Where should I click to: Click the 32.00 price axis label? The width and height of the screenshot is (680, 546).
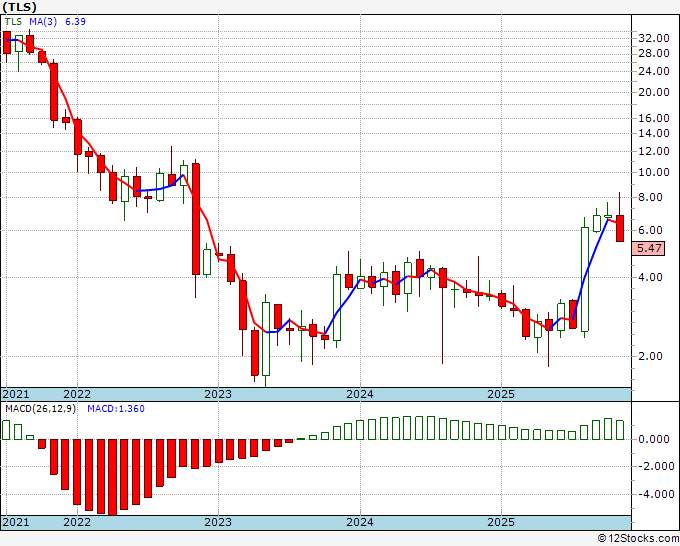click(654, 38)
